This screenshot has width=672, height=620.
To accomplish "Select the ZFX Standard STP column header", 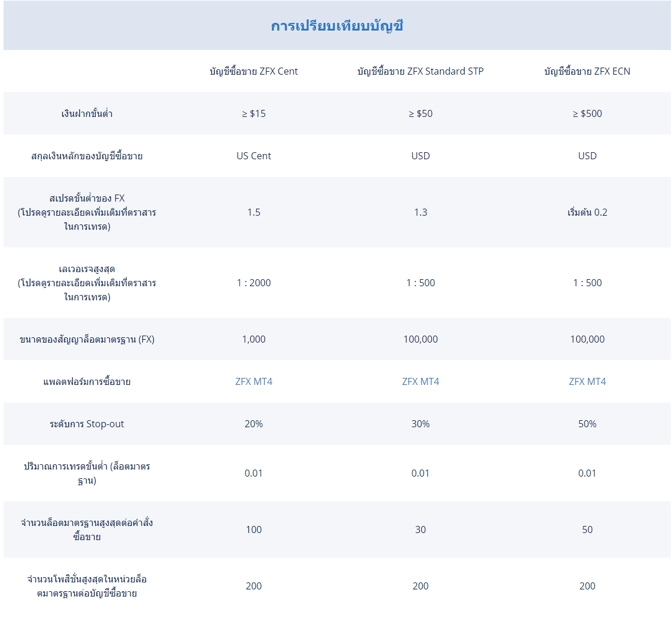I will click(x=421, y=71).
